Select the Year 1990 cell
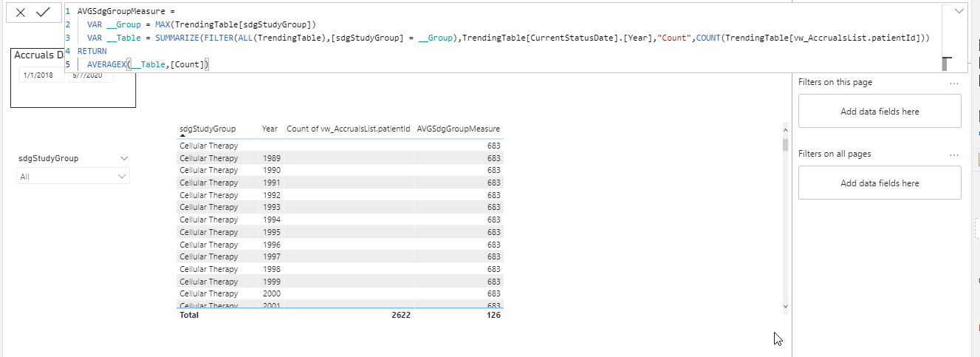Viewport: 980px width, 357px height. (x=270, y=170)
